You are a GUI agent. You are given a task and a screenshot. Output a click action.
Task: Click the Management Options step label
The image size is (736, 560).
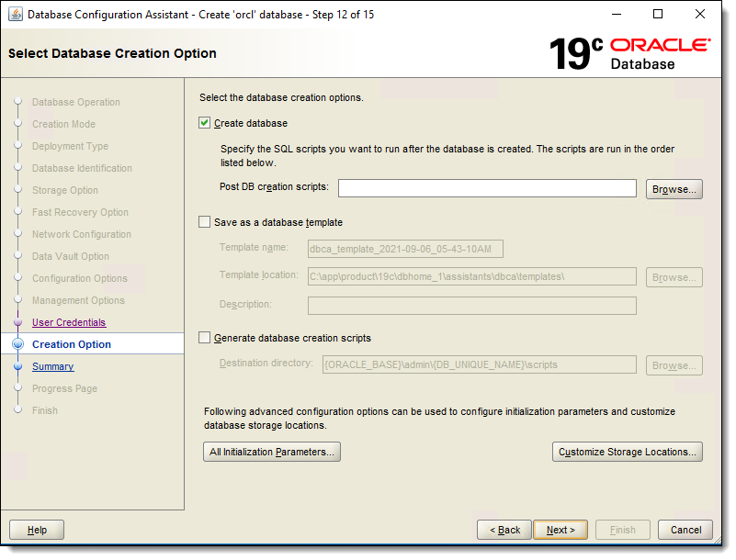click(x=78, y=300)
